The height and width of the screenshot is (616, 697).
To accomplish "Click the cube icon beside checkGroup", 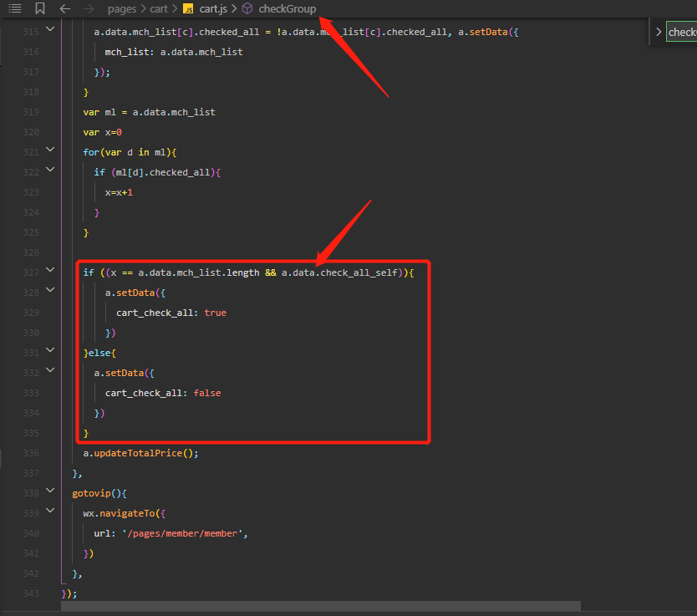I will point(247,9).
